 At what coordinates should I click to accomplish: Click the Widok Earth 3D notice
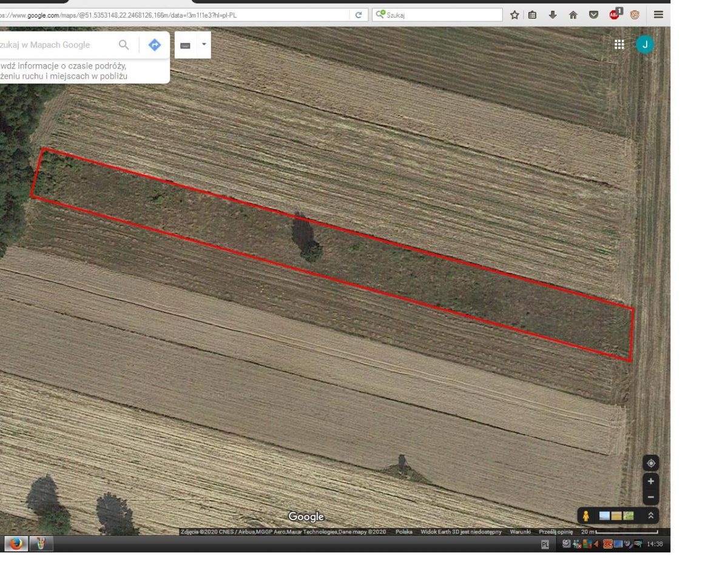point(461,532)
